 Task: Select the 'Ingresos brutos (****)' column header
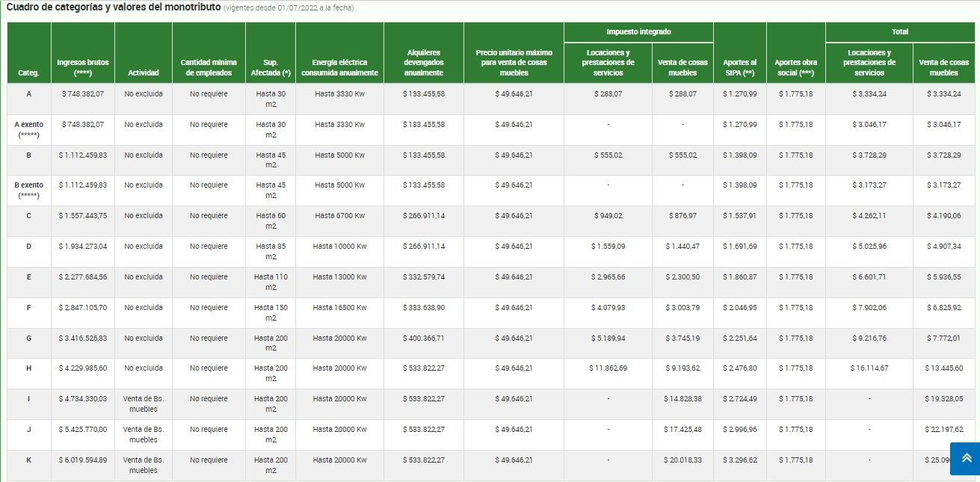tap(83, 67)
